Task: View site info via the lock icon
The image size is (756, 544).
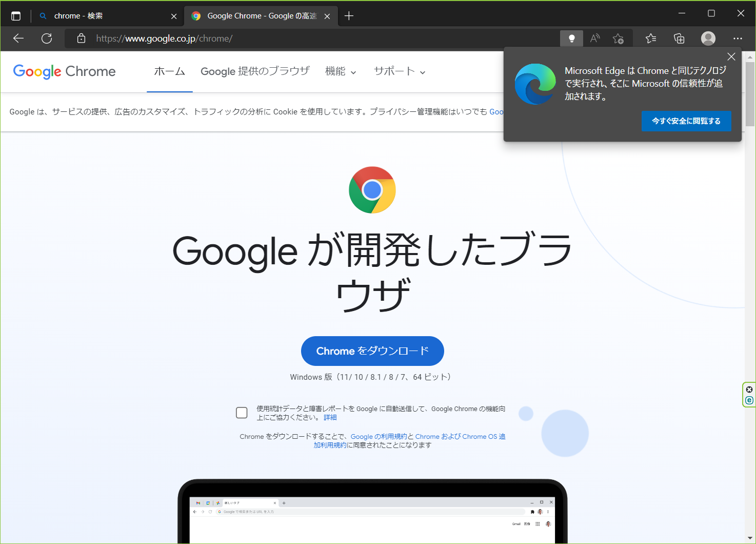Action: click(x=81, y=38)
